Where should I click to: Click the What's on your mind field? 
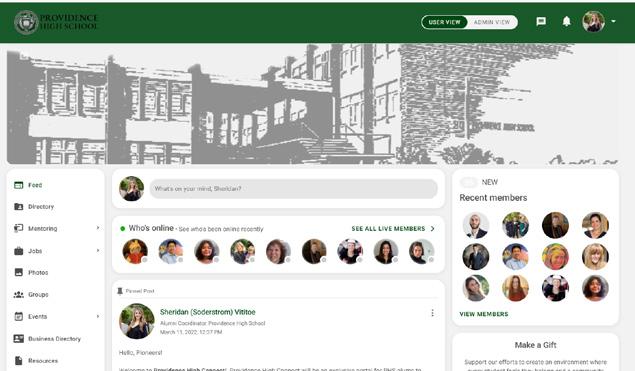(294, 189)
